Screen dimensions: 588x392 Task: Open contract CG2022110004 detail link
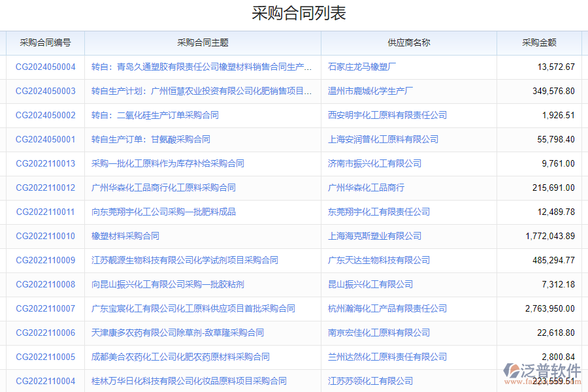[x=44, y=381]
